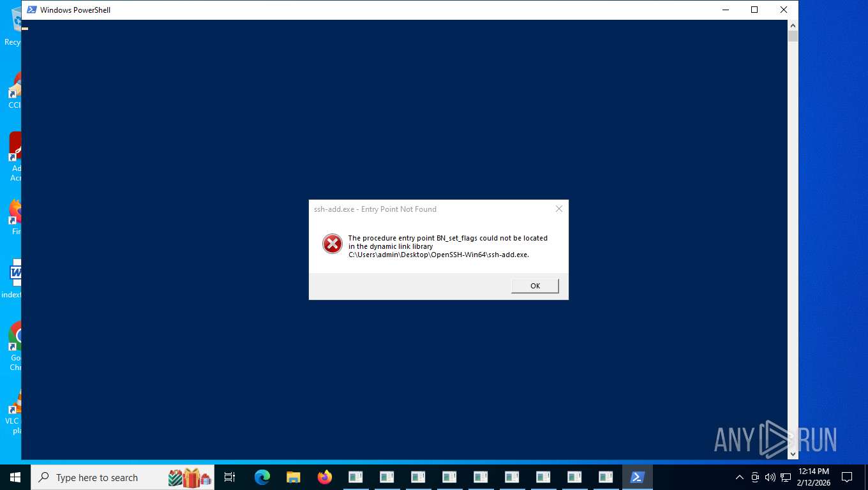This screenshot has height=490, width=868.
Task: Close the Windows PowerShell window
Action: coord(784,10)
